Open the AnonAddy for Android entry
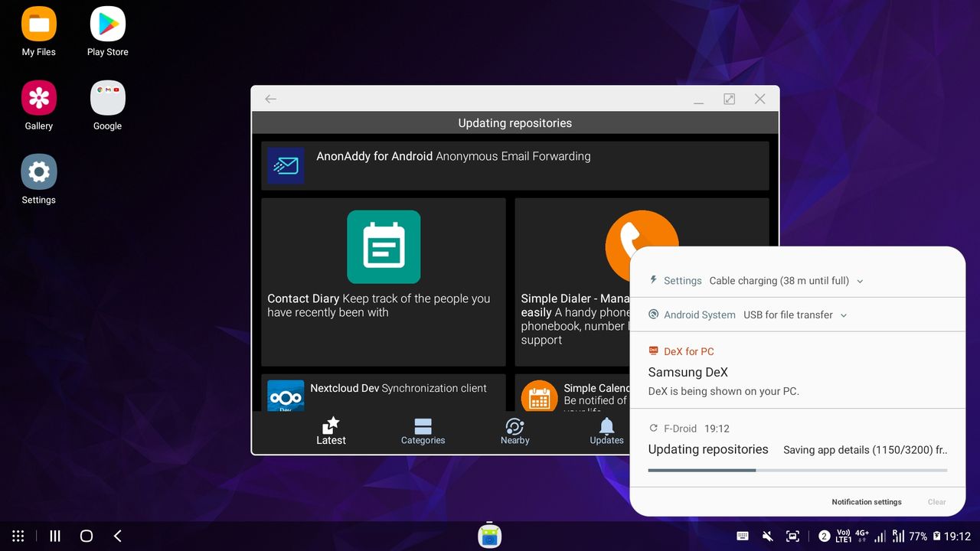980x551 pixels. pyautogui.click(x=514, y=165)
